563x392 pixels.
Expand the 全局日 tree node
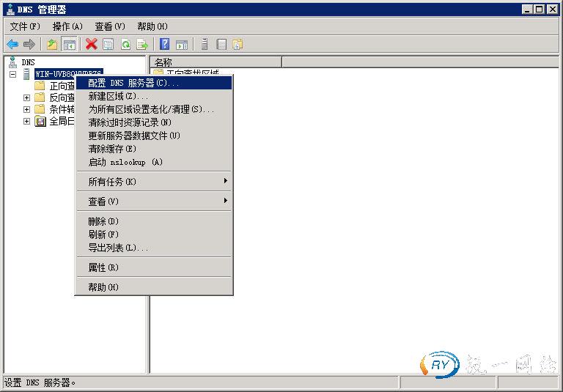coord(26,122)
